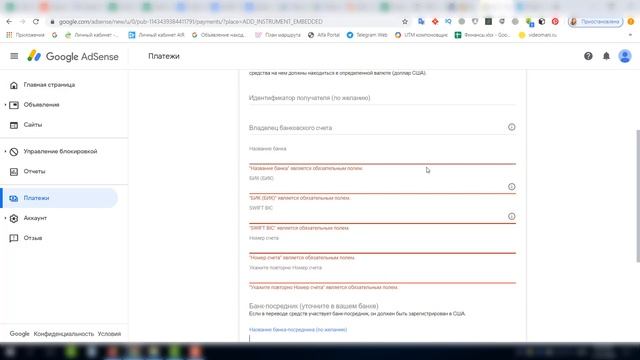Click the Google AdSense logo
Viewport: 640px width, 360px height.
point(73,56)
